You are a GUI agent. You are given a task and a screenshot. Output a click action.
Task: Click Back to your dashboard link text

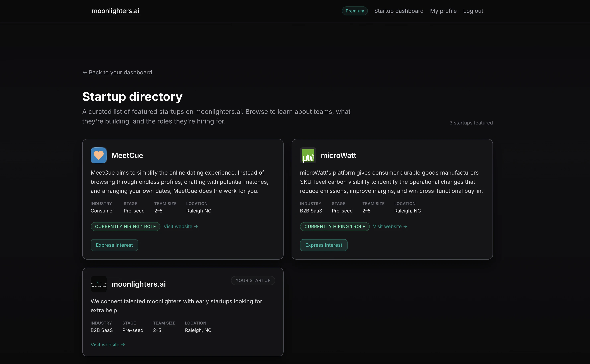(120, 73)
